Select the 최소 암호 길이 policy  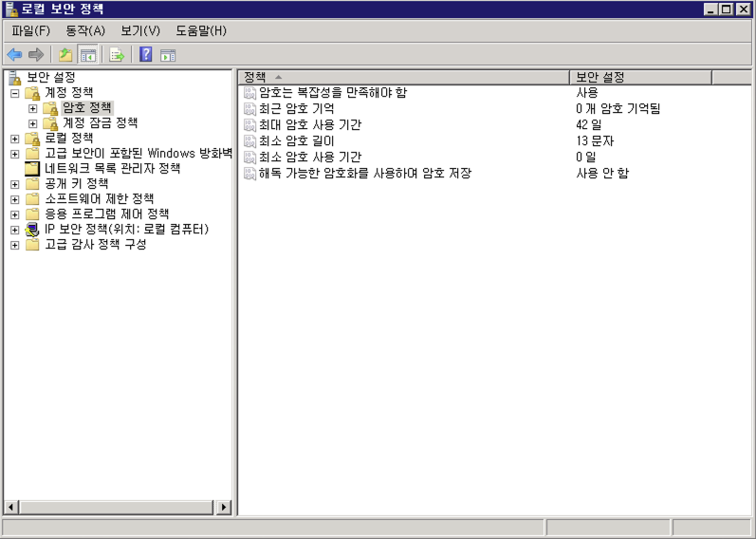297,140
